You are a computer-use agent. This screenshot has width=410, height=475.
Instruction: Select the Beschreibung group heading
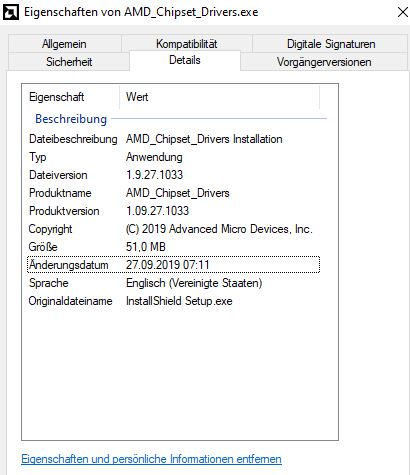[x=71, y=119]
